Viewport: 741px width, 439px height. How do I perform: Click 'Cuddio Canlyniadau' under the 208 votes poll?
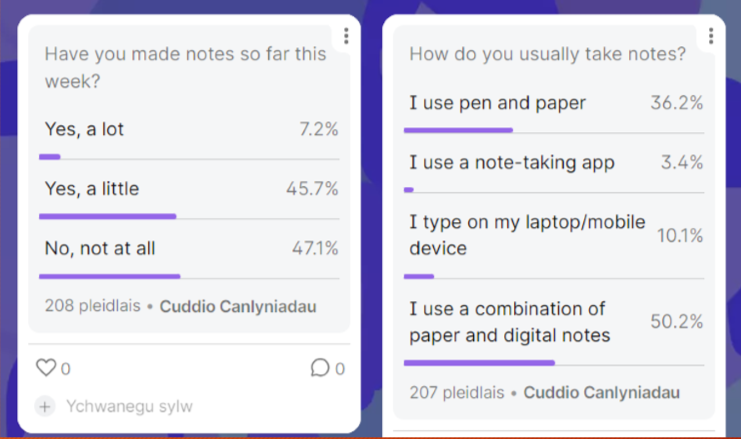pyautogui.click(x=238, y=306)
